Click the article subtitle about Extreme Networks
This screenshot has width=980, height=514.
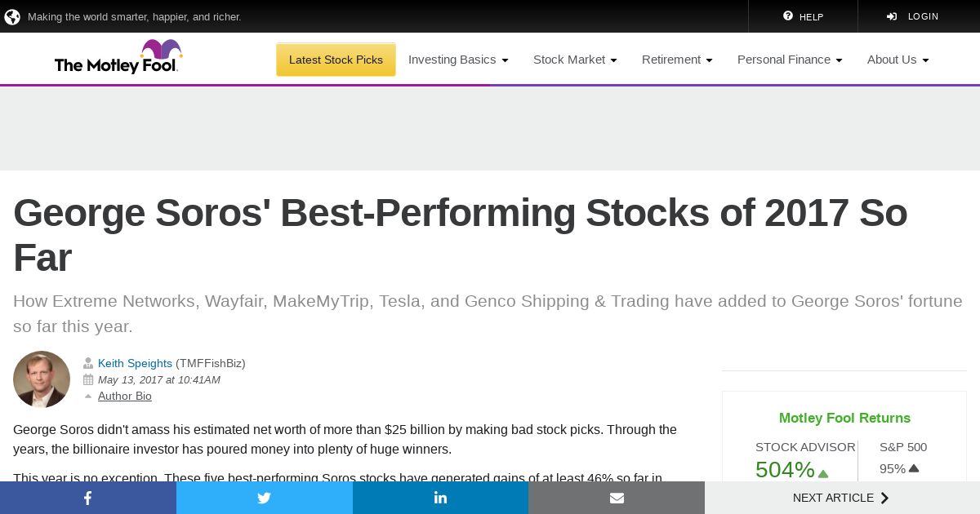click(x=488, y=313)
